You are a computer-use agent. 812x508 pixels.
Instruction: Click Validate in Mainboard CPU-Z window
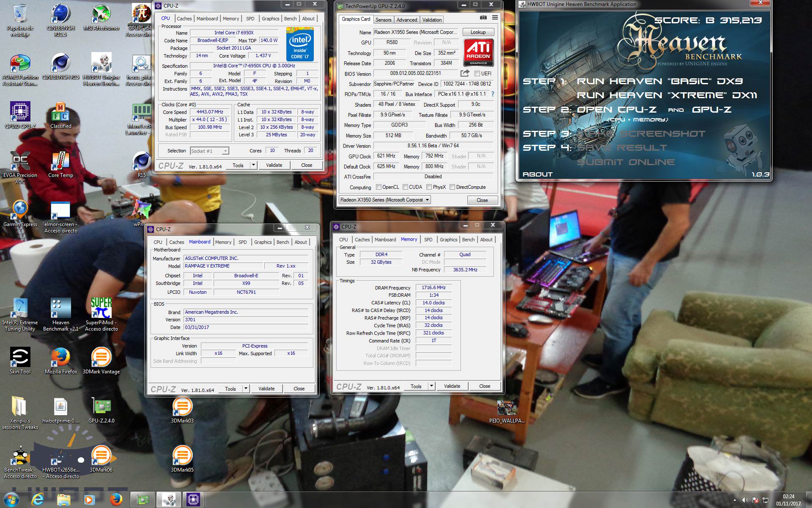pyautogui.click(x=266, y=389)
